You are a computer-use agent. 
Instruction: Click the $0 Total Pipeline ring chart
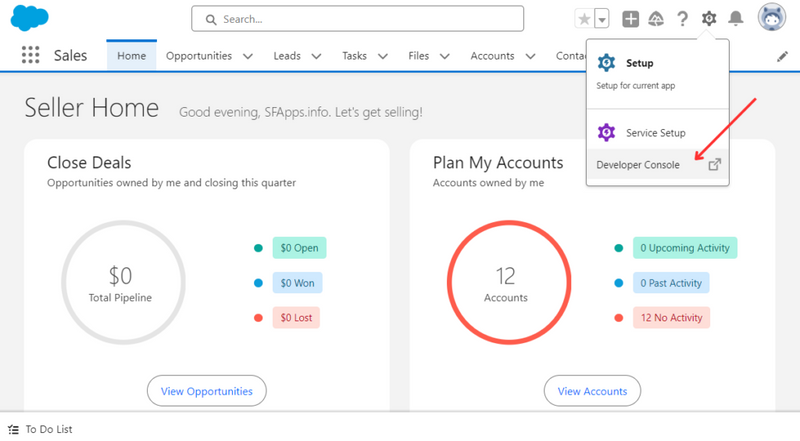(123, 282)
